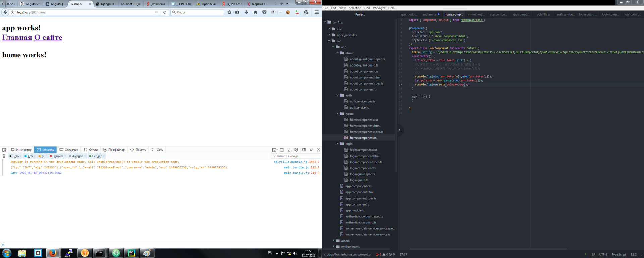Toggle CSS console filter
644x258 pixels.
coord(30,156)
